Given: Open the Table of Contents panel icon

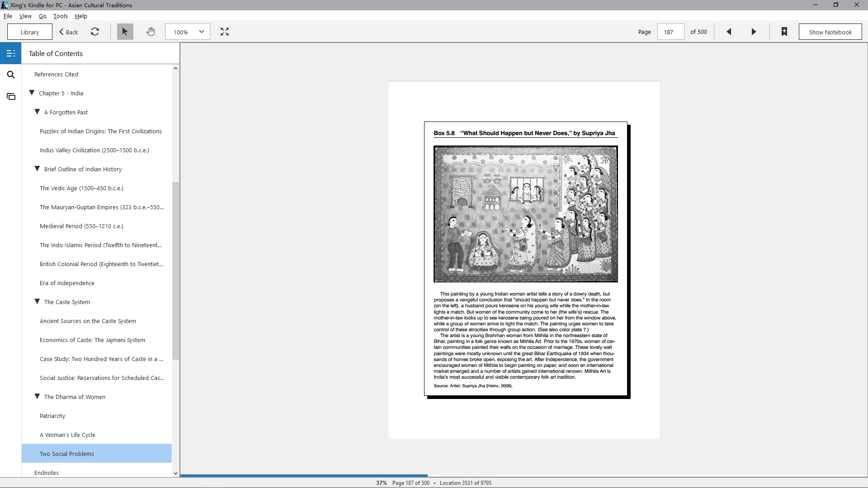Looking at the screenshot, I should pyautogui.click(x=11, y=53).
